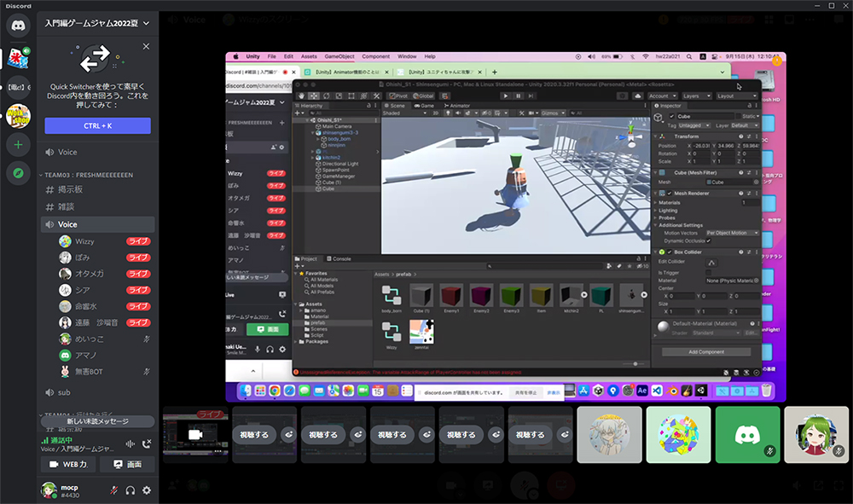Screen dimensions: 853x504
Task: Toggle microphone in the dimmed call bar
Action: [525, 485]
